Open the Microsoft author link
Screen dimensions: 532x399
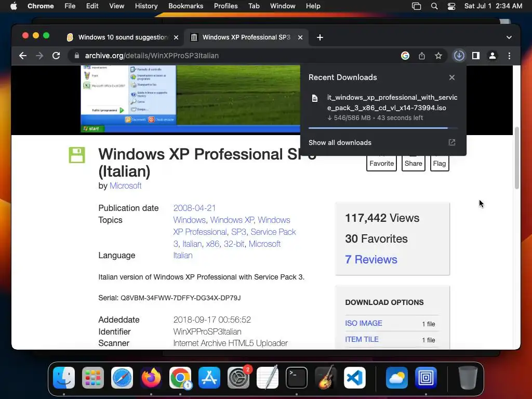126,186
